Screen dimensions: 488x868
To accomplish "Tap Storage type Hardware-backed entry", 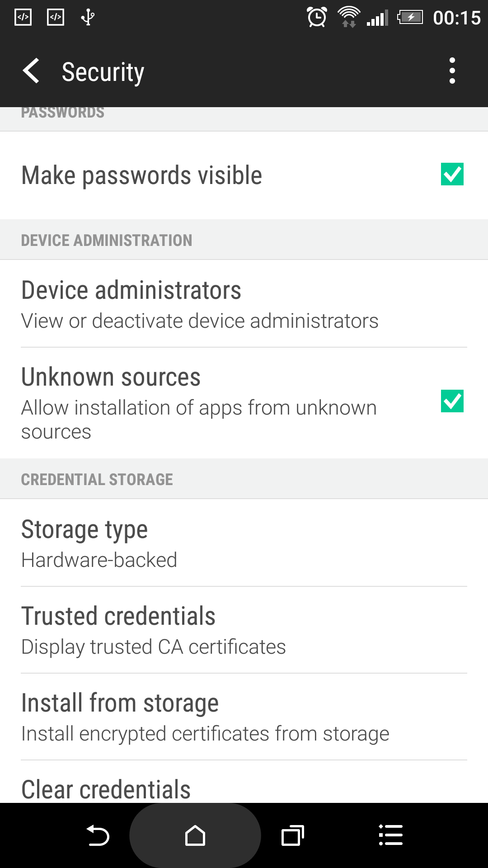I will point(244,543).
